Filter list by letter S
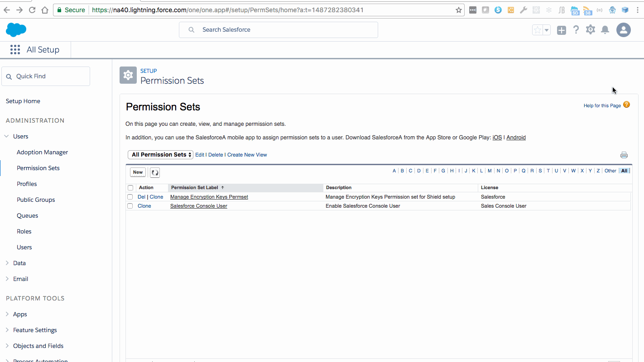The height and width of the screenshot is (362, 644). (x=540, y=171)
